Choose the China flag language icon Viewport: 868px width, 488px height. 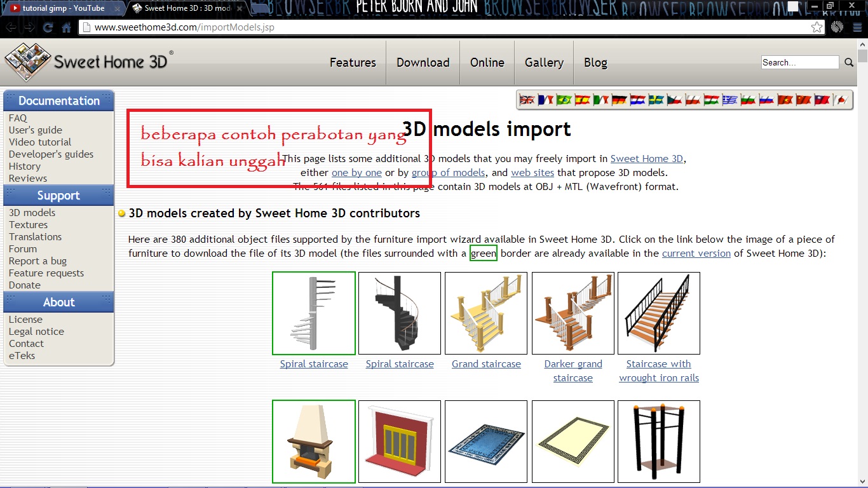803,100
